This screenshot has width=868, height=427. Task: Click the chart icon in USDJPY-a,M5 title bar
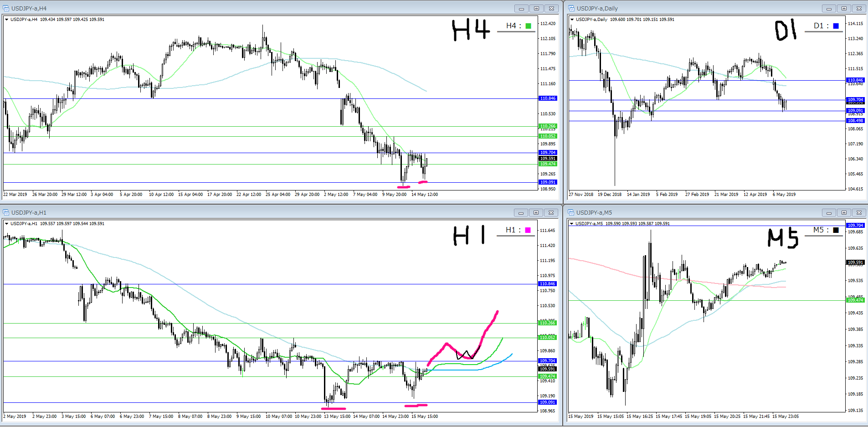pyautogui.click(x=571, y=212)
